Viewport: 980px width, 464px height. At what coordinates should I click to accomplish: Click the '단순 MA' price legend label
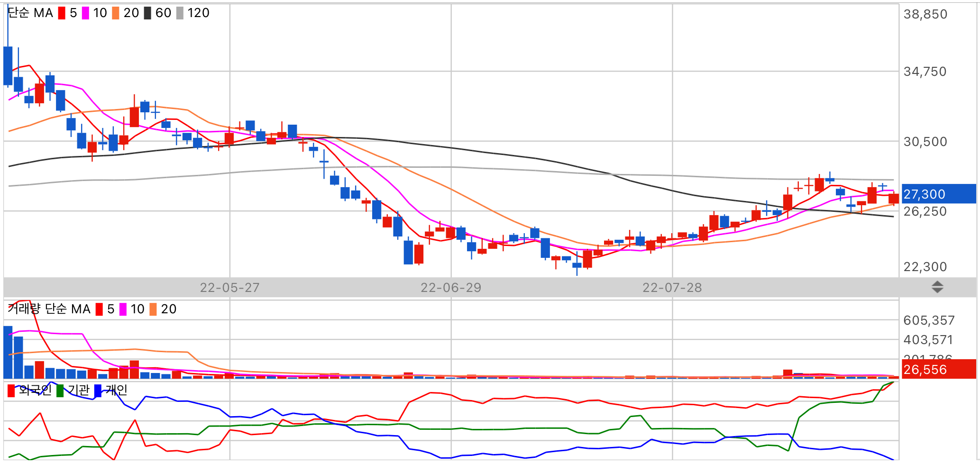(31, 13)
